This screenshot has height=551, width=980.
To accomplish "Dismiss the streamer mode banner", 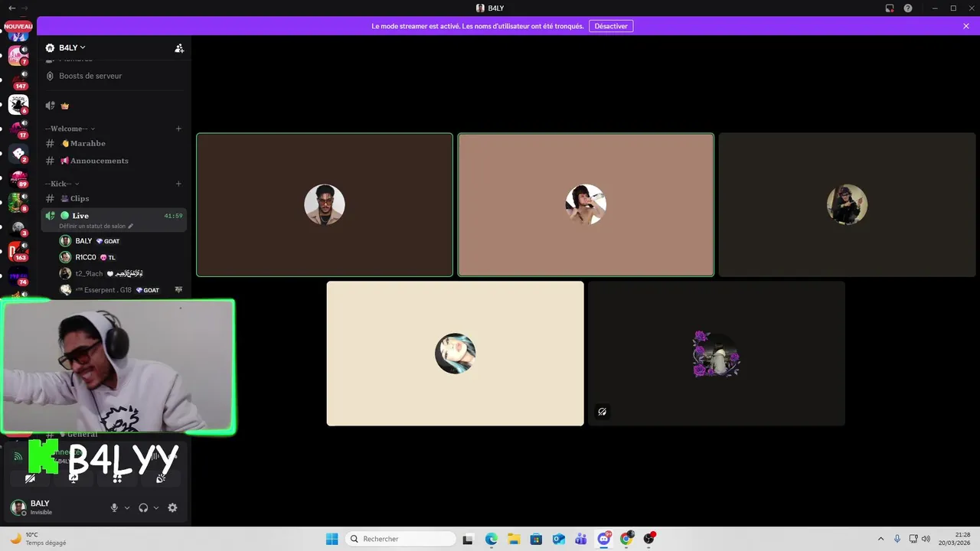I will [x=966, y=26].
